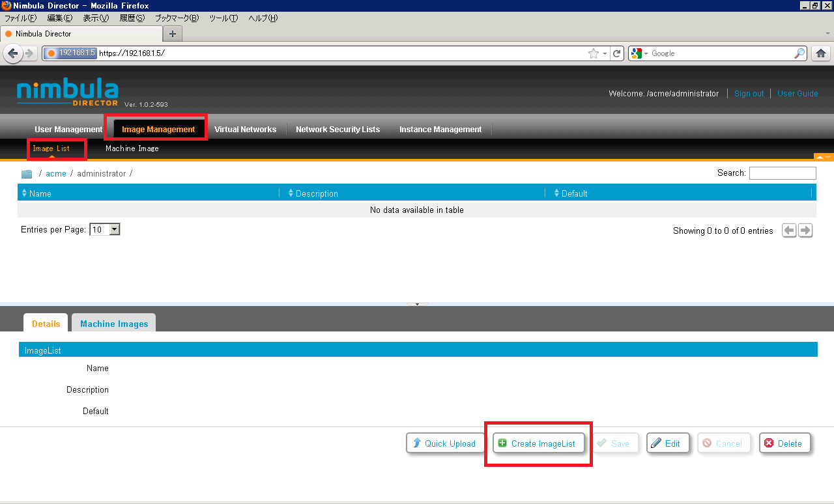Click the acme breadcrumb link
The image size is (834, 504).
(56, 174)
